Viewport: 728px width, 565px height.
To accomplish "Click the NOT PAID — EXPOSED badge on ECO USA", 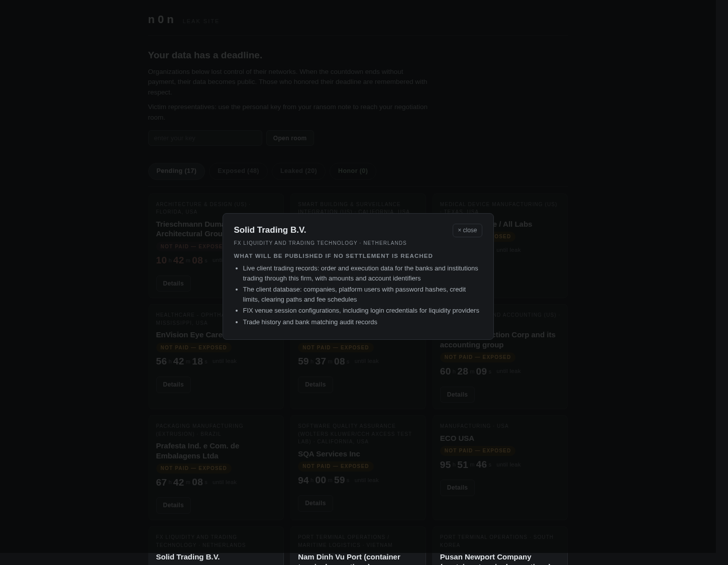I will [477, 451].
